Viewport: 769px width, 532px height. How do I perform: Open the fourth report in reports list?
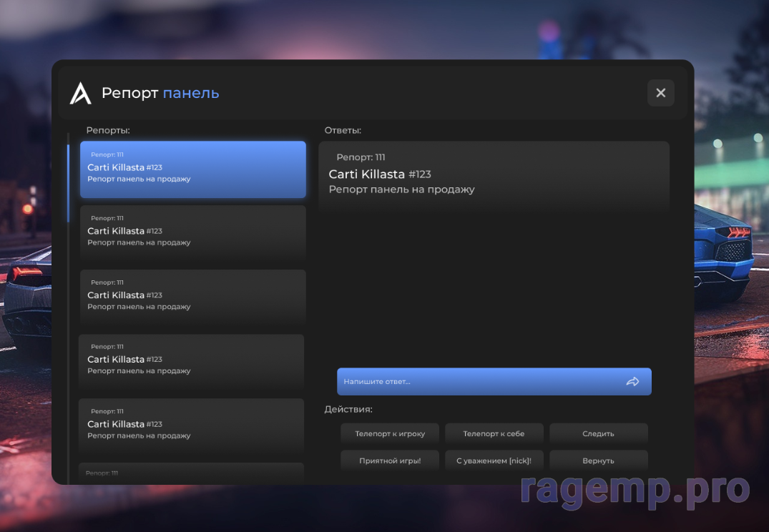click(191, 362)
